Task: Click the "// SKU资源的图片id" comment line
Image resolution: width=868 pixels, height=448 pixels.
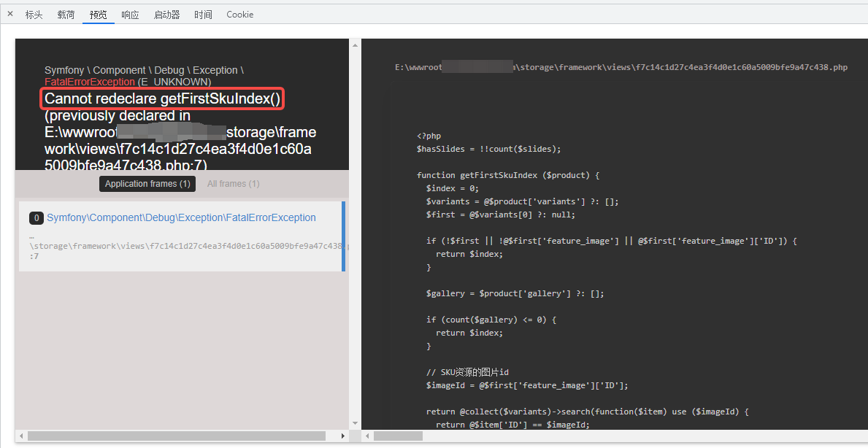Action: [x=469, y=372]
